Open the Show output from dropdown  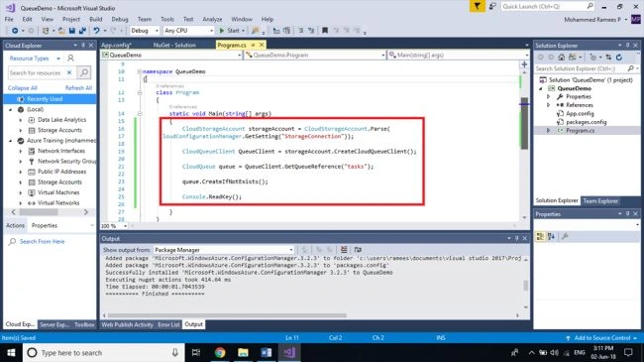[x=224, y=250]
